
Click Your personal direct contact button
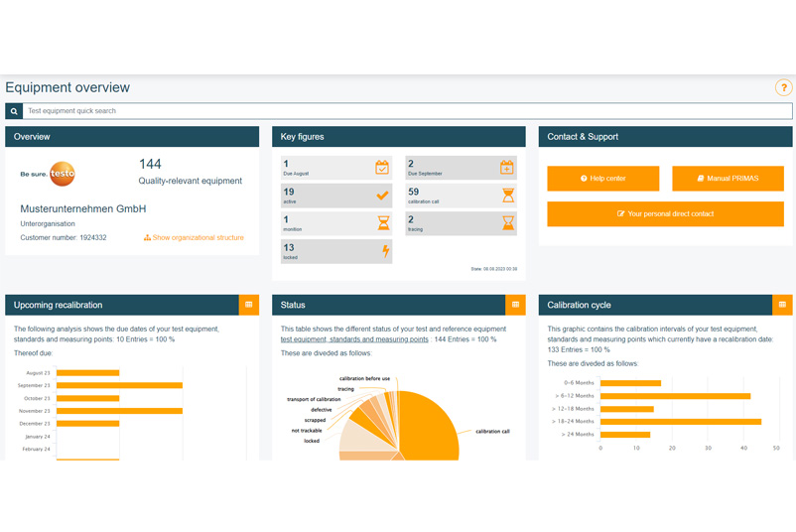point(665,213)
